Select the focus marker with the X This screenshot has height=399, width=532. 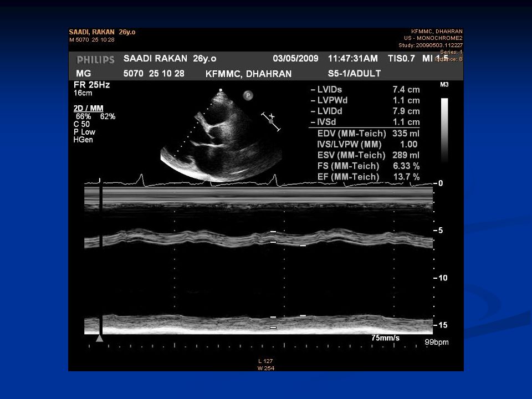pos(271,121)
